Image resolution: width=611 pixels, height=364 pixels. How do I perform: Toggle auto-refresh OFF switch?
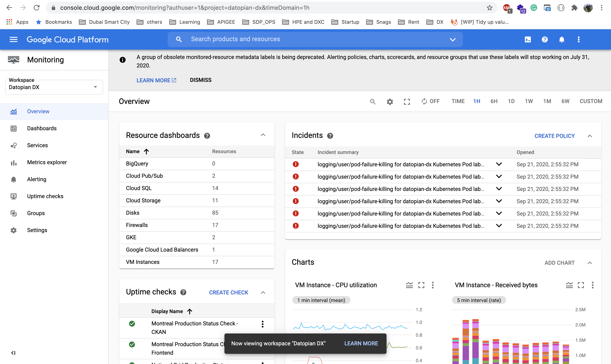430,101
